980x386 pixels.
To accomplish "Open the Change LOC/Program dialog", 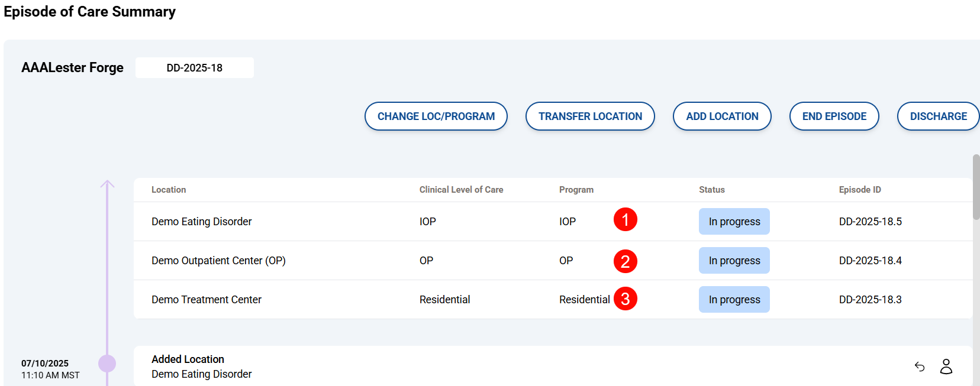I will click(436, 116).
